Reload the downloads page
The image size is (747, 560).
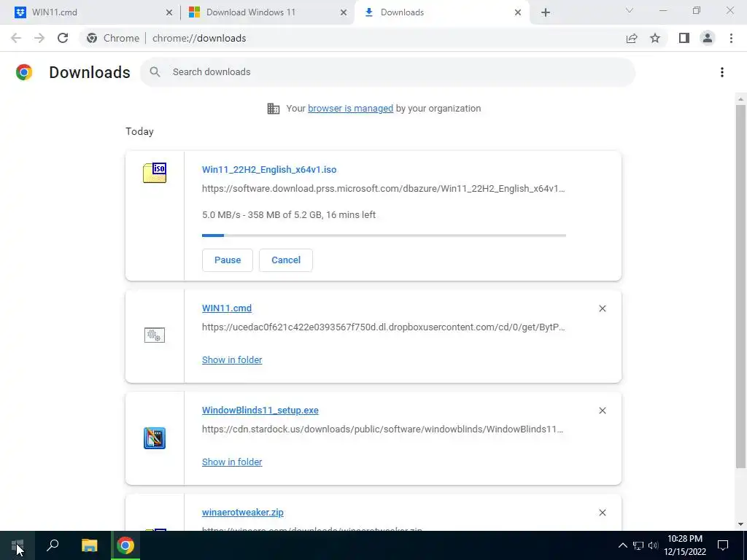pos(63,38)
